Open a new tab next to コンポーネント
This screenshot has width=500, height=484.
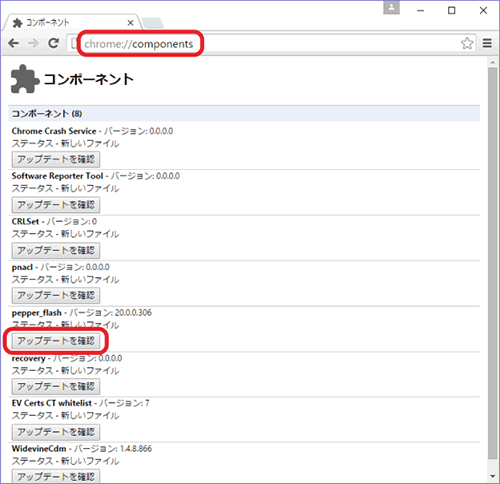(x=152, y=23)
